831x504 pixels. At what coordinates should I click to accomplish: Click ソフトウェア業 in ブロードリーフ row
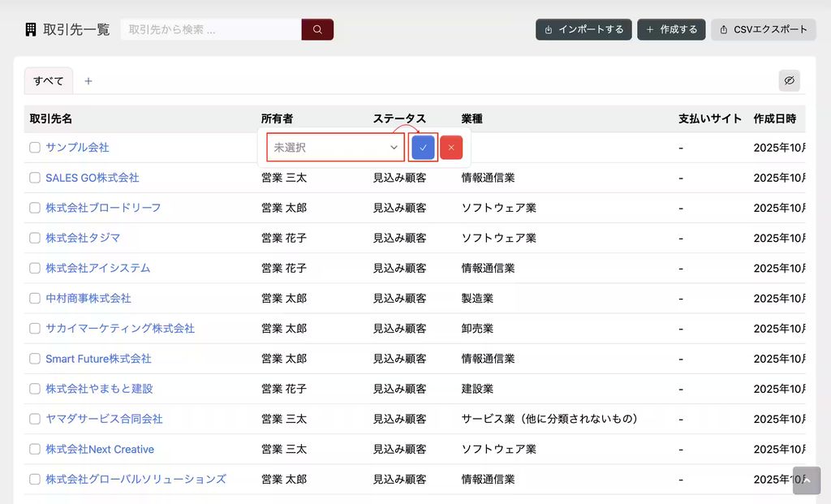(x=499, y=208)
